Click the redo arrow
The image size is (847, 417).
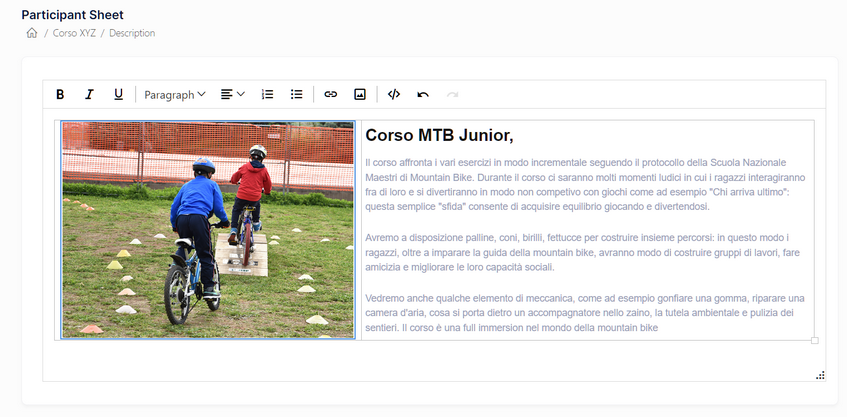452,95
